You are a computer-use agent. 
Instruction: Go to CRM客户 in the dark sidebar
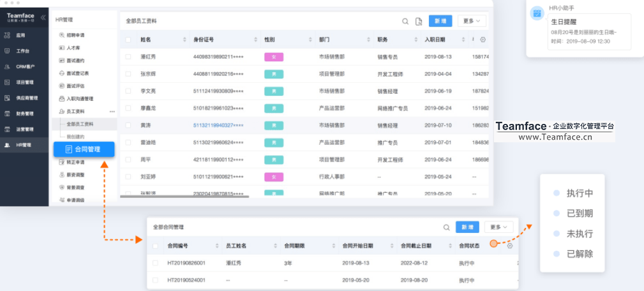pyautogui.click(x=26, y=66)
